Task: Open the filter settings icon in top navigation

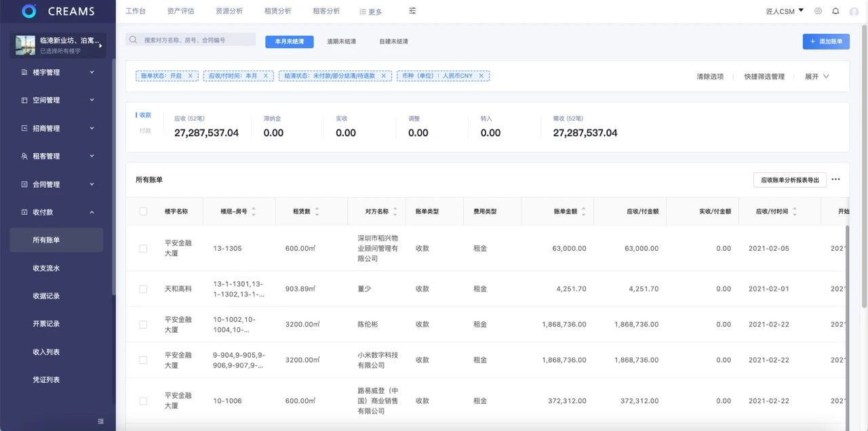Action: (x=412, y=11)
